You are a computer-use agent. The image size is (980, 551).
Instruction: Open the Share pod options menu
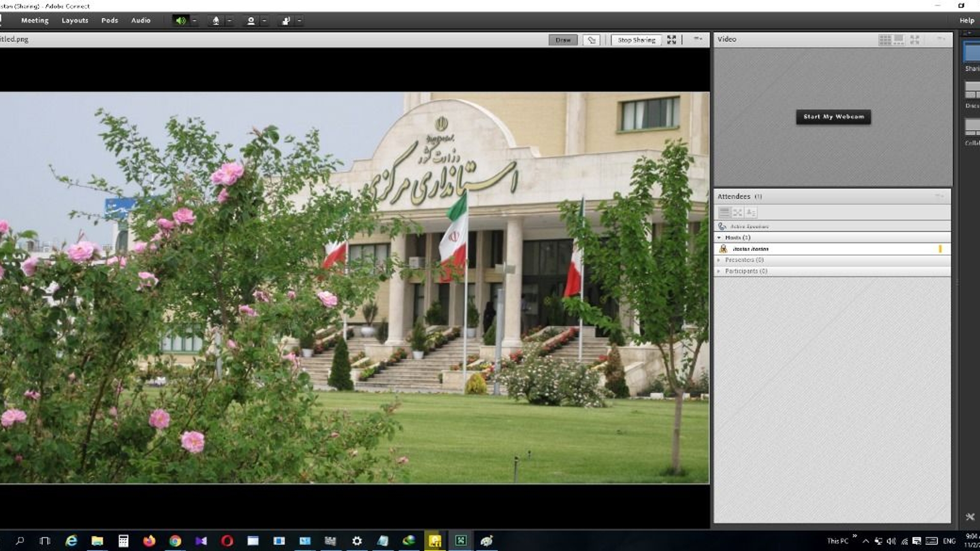coord(698,39)
